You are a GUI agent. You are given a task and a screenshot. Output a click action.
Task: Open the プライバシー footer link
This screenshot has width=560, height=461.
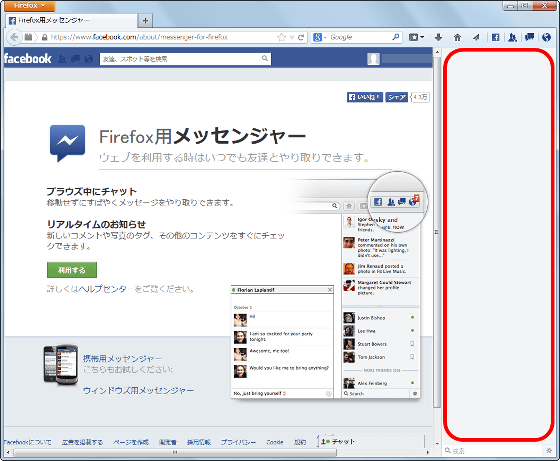pos(238,442)
